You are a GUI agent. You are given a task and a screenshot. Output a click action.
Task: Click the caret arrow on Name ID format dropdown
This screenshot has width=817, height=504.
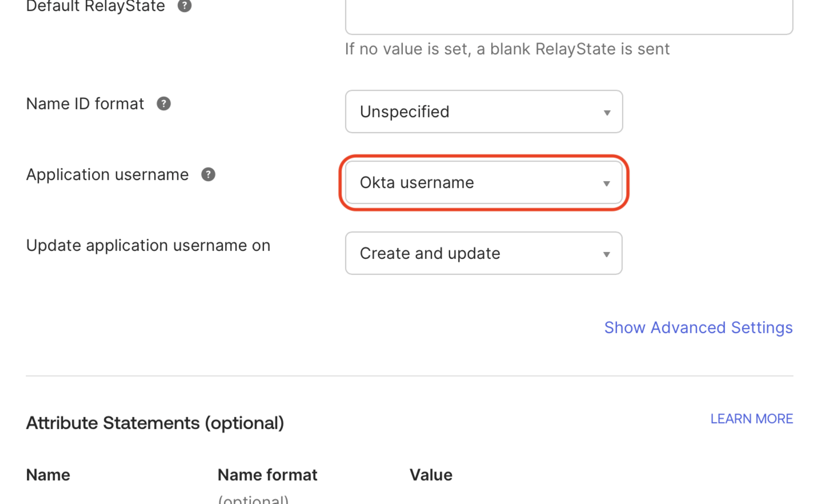click(x=606, y=112)
